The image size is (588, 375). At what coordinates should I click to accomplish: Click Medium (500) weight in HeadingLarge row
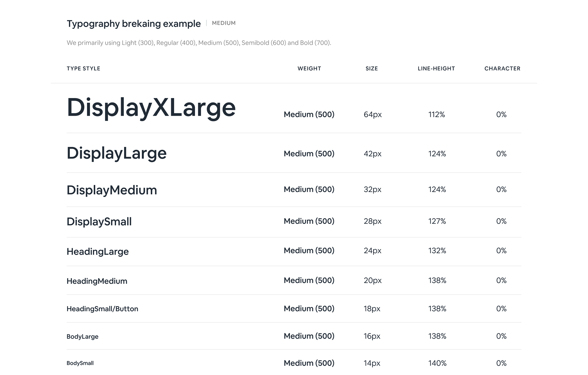[309, 251]
